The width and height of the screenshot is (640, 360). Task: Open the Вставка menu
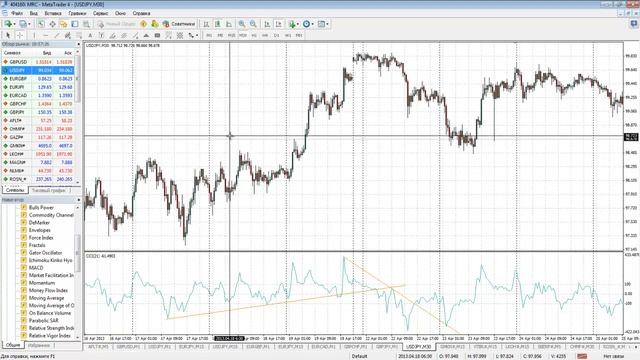click(x=53, y=13)
